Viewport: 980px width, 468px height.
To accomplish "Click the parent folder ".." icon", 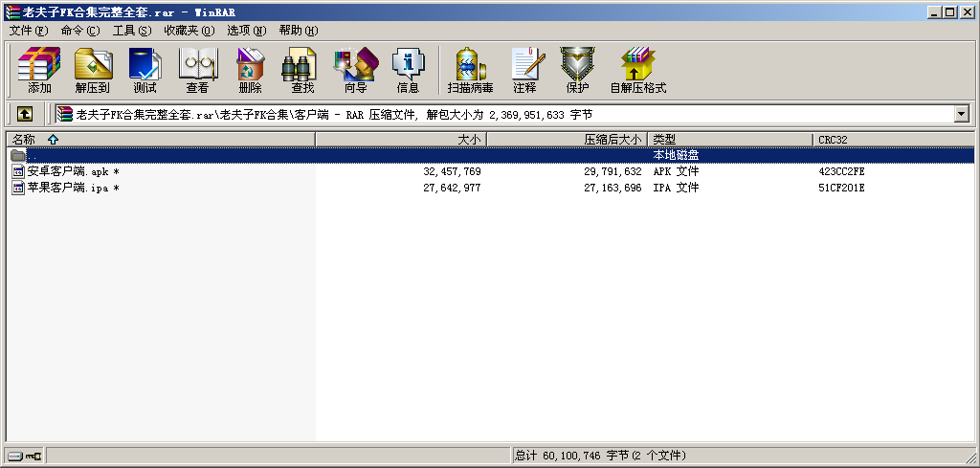I will [x=18, y=155].
